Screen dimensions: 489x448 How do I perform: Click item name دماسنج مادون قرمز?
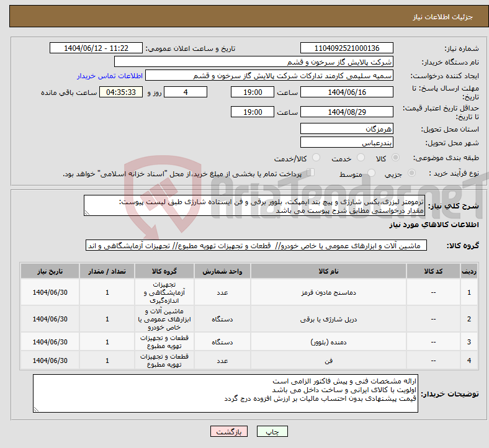328,292
